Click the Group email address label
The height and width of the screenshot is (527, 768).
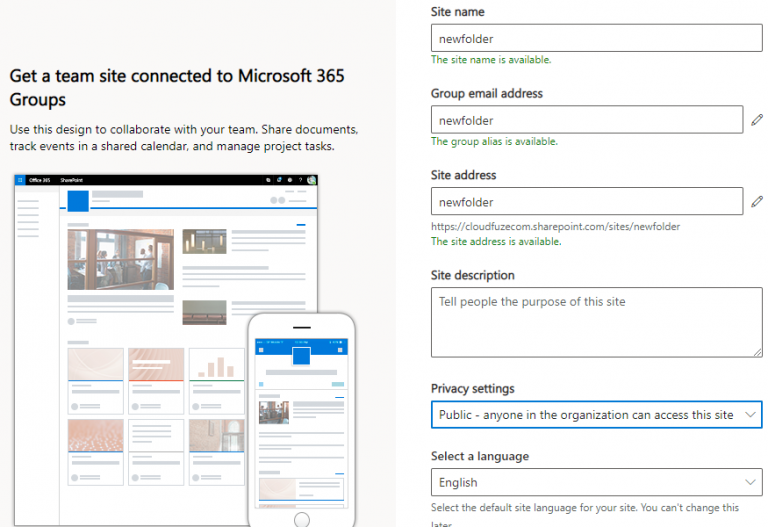coord(487,94)
